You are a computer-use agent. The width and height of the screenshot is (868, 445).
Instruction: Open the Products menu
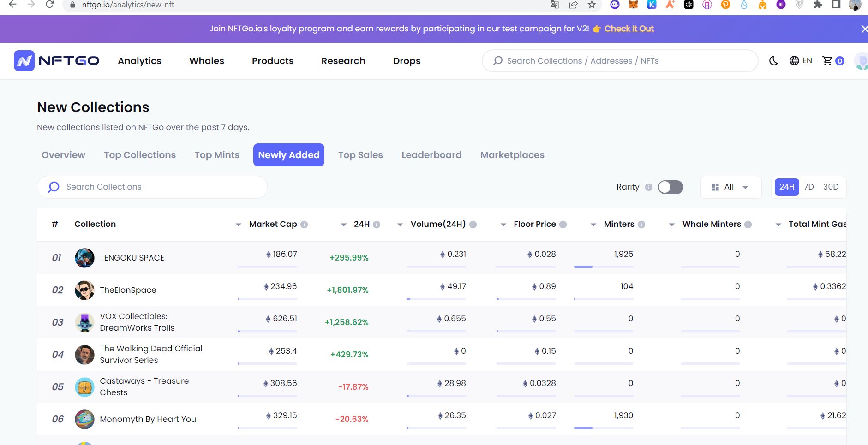273,61
